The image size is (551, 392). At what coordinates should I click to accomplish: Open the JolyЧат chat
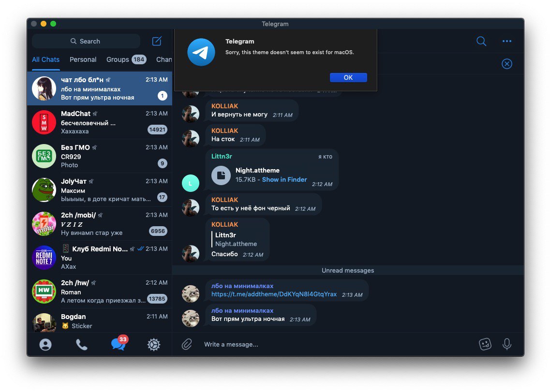point(100,190)
